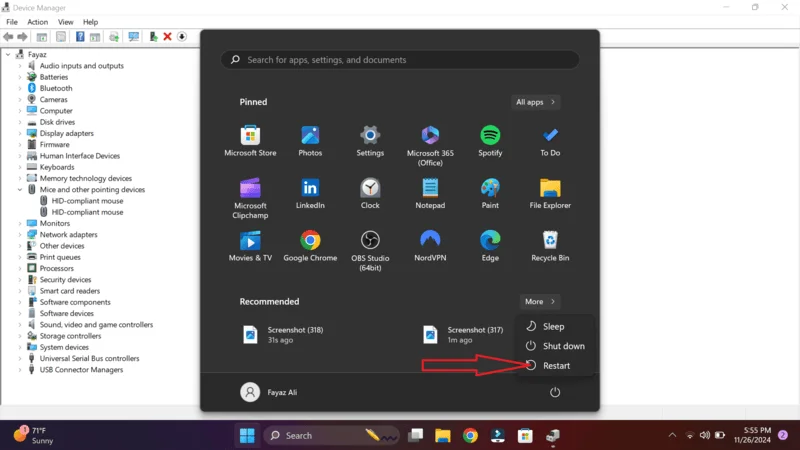The width and height of the screenshot is (800, 450).
Task: Open the Action menu in Device Manager
Action: pyautogui.click(x=37, y=22)
